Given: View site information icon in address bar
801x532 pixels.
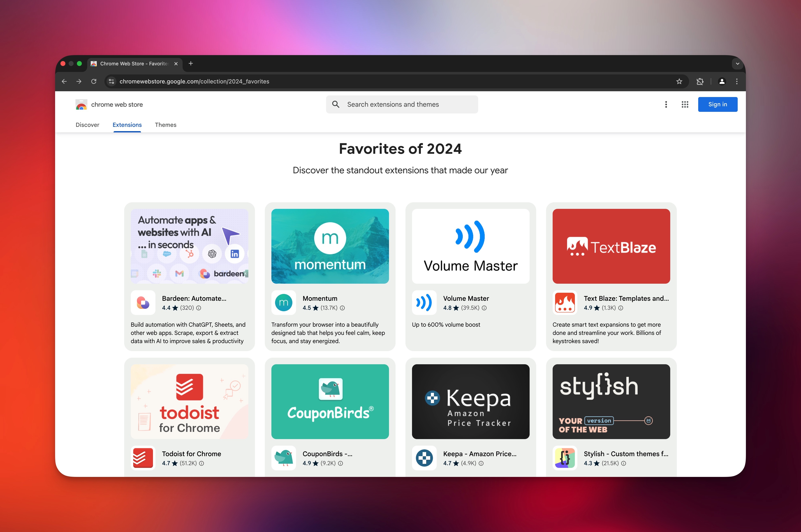Looking at the screenshot, I should (x=111, y=81).
